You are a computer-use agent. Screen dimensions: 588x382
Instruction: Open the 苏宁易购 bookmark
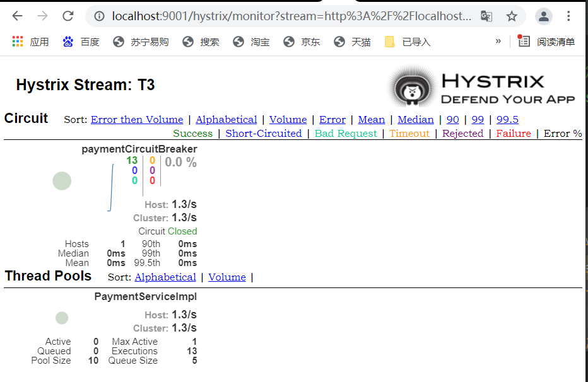(141, 42)
